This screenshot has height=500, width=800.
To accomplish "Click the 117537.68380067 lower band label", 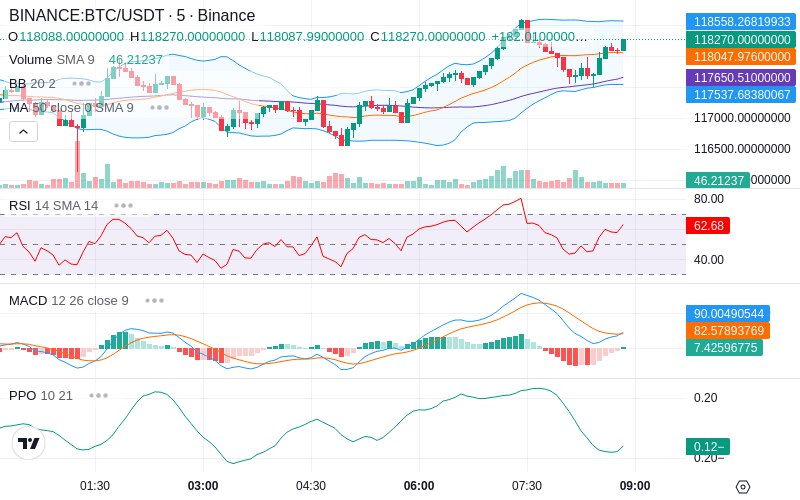I will tap(741, 94).
